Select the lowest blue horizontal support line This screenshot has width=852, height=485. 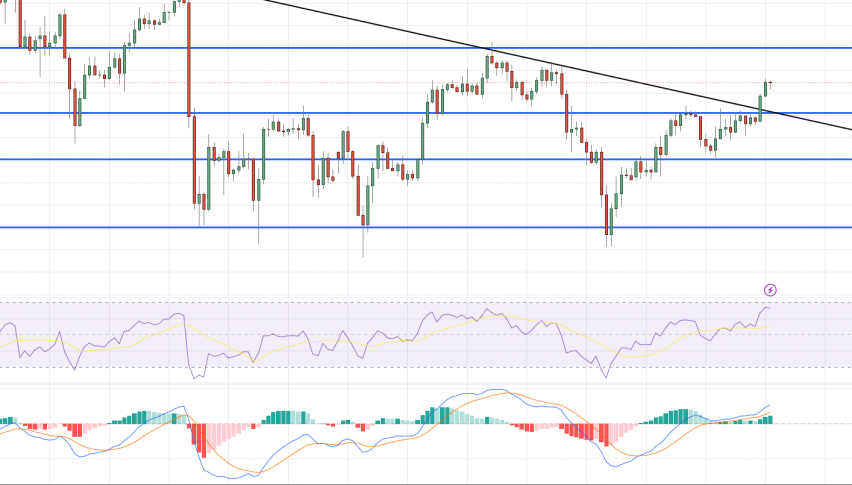pyautogui.click(x=426, y=227)
